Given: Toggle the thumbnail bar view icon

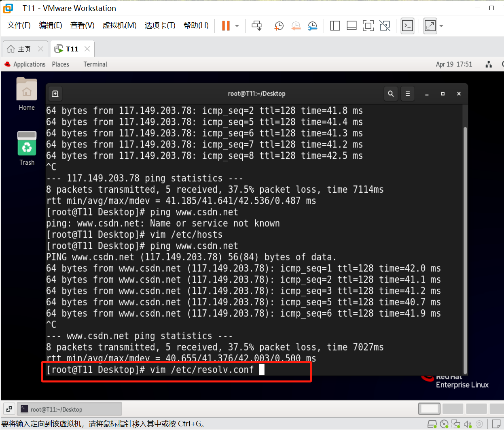Looking at the screenshot, I should [x=352, y=26].
